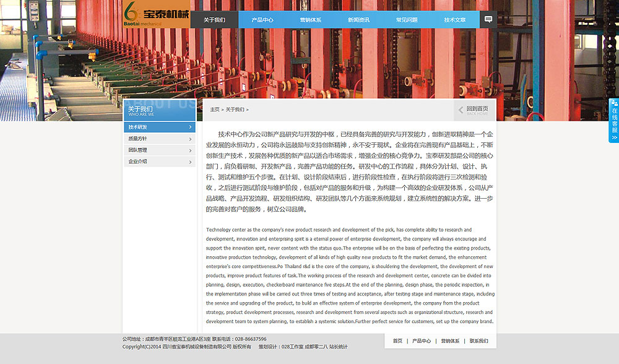Go to 新闻资讯 menu item
Screen dimensions: 619x364
[x=358, y=20]
